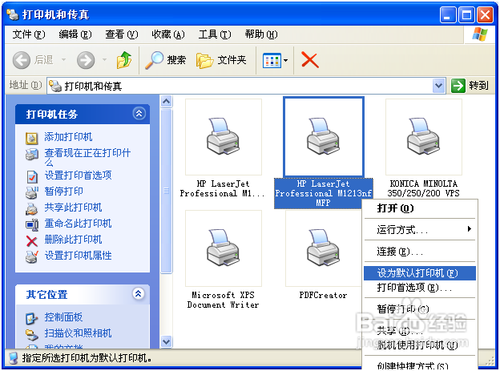Screen dimensions: 500x371
Task: Click the 删除此打印机 link
Action: coord(73,240)
